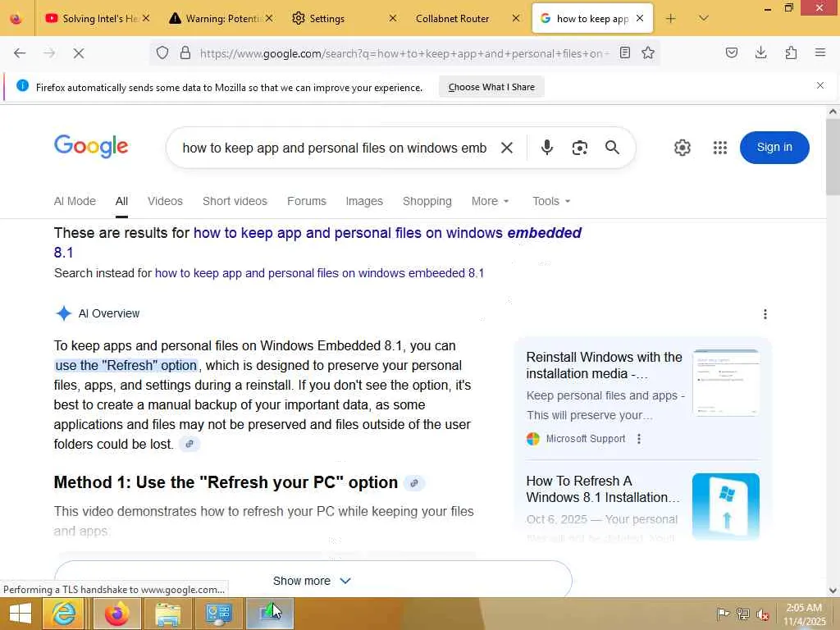Click the Firefox back arrow button
Image resolution: width=840 pixels, height=630 pixels.
[x=20, y=53]
